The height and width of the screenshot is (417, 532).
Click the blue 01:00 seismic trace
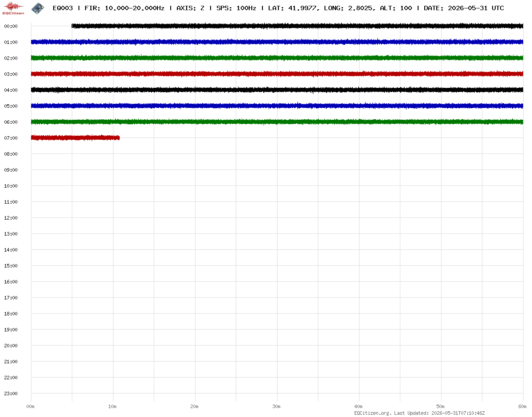tap(277, 42)
